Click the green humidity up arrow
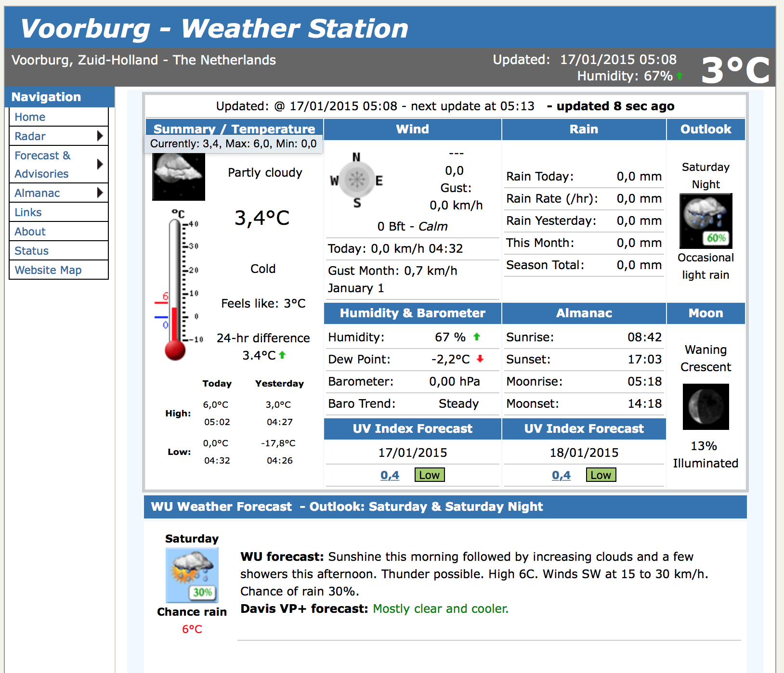This screenshot has width=784, height=673. (x=477, y=337)
